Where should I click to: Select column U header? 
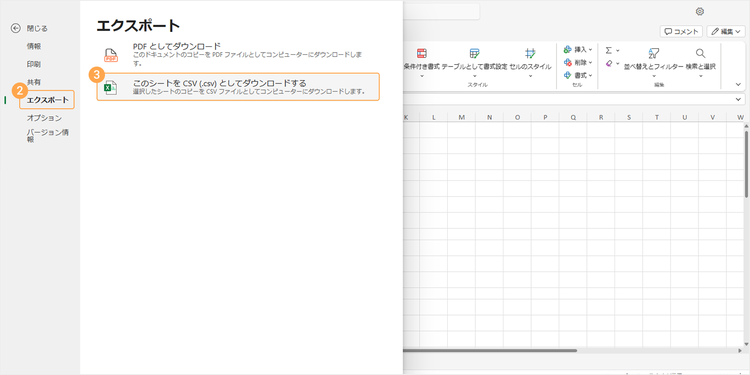[x=684, y=117]
